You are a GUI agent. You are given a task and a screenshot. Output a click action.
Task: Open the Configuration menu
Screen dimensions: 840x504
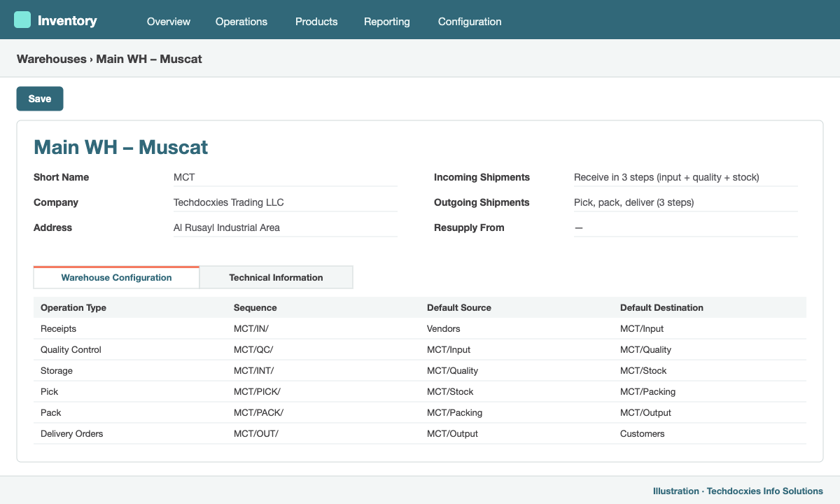point(470,22)
